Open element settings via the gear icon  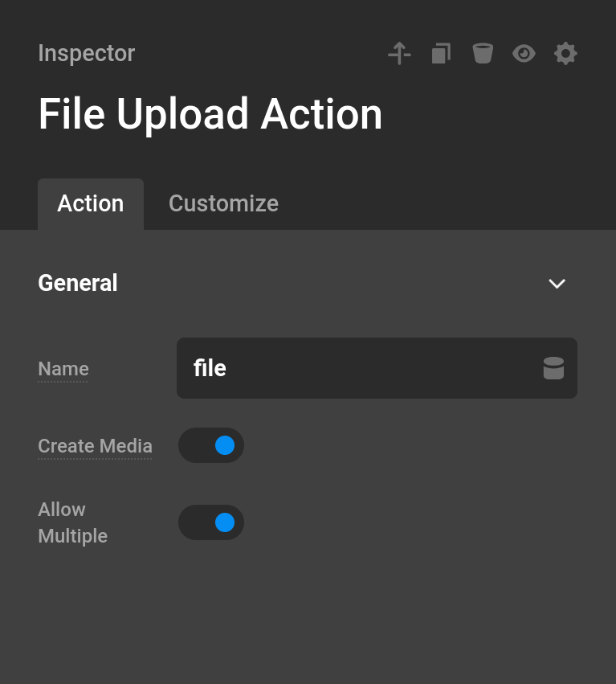point(565,53)
